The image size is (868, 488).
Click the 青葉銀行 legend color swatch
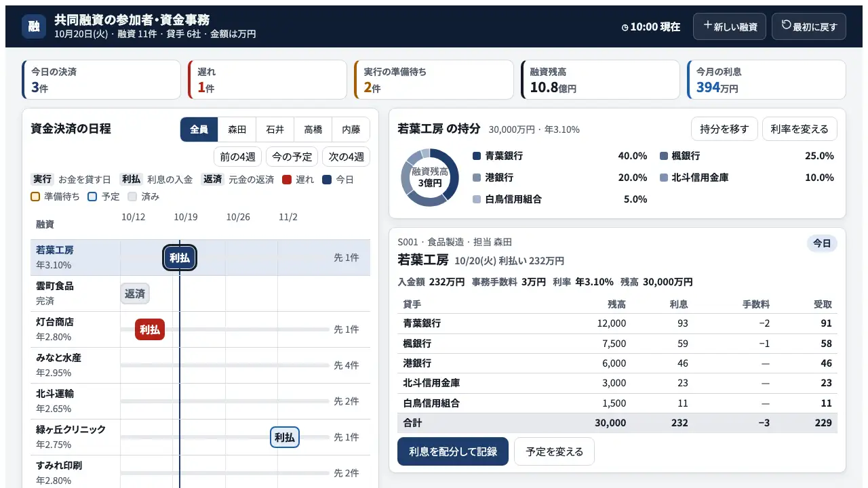pyautogui.click(x=477, y=156)
